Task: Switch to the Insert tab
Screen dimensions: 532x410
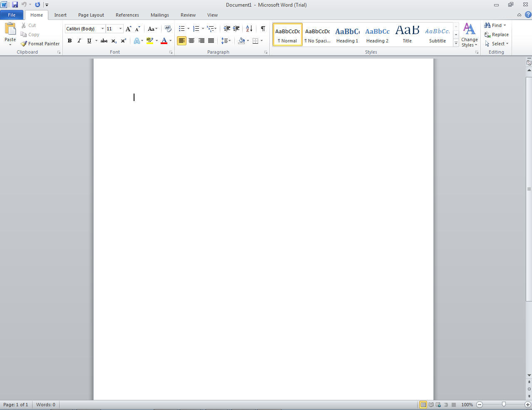Action: pos(60,15)
